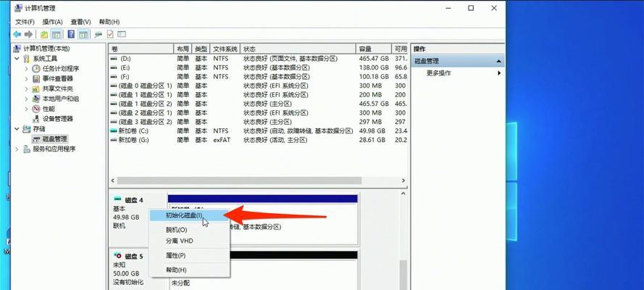Click the Forward arrow toolbar icon
Image resolution: width=644 pixels, height=290 pixels.
(28, 35)
